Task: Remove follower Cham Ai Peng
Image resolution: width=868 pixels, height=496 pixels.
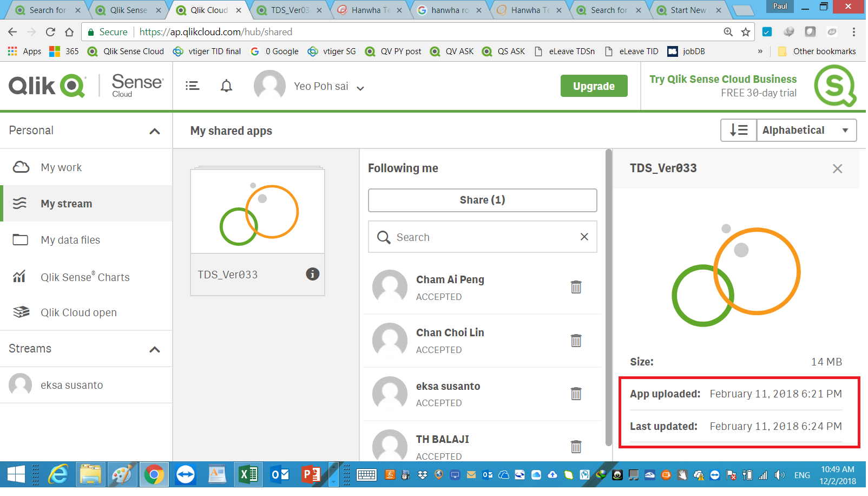Action: coord(576,287)
